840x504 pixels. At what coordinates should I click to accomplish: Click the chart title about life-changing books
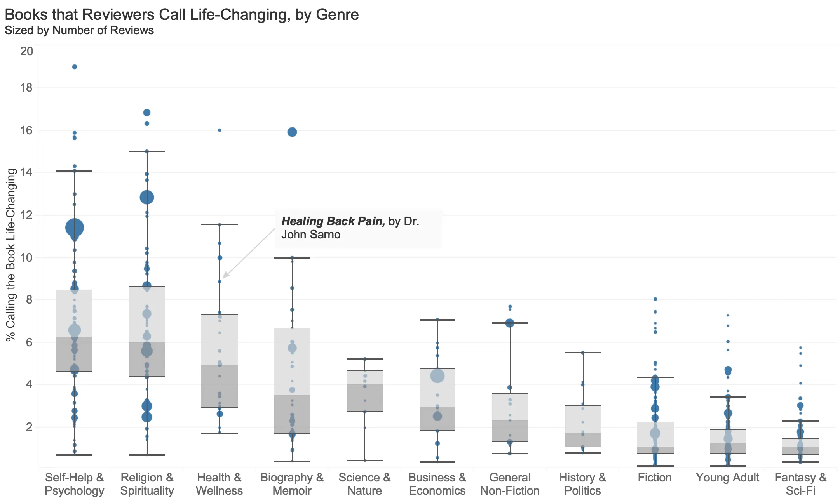click(x=181, y=15)
